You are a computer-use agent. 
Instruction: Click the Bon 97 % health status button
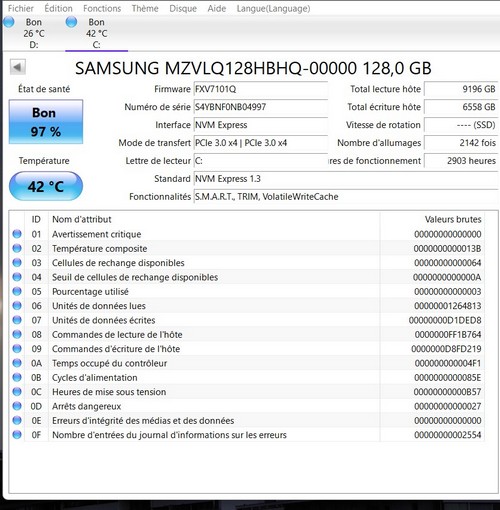coord(46,122)
